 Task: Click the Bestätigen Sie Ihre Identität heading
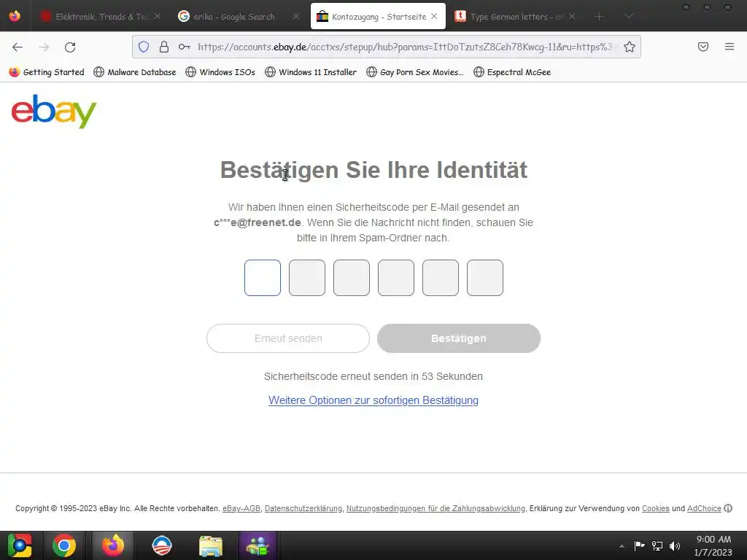[x=373, y=170]
